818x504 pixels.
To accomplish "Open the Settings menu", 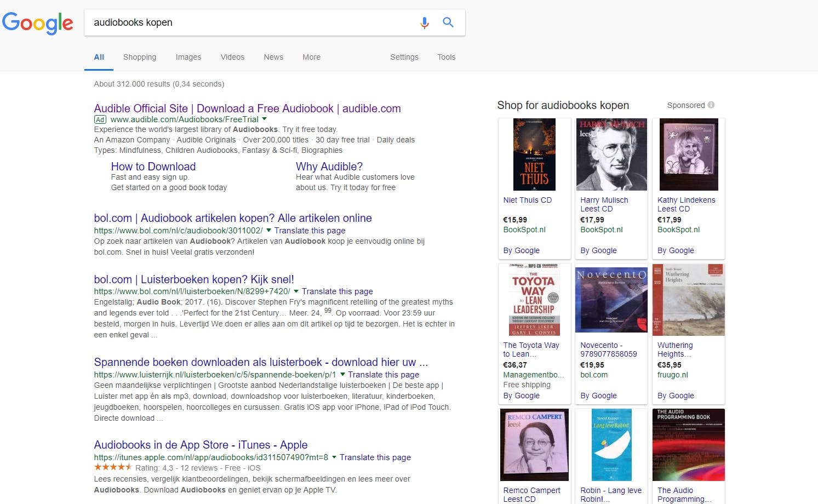I will coord(404,57).
